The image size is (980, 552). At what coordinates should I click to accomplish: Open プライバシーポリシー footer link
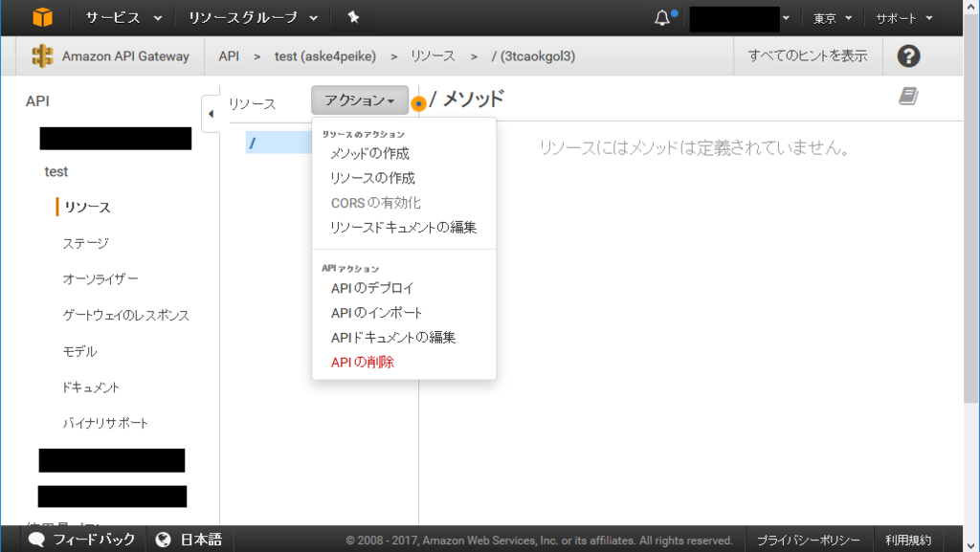point(808,541)
